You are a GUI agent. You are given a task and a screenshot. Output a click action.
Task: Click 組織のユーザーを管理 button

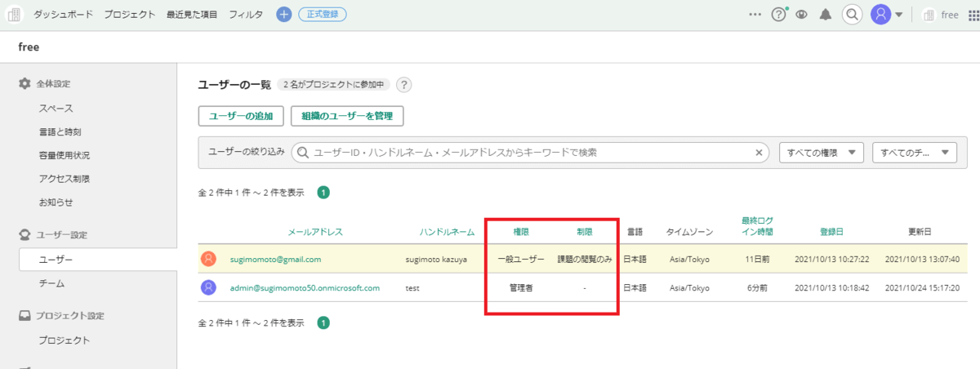347,116
